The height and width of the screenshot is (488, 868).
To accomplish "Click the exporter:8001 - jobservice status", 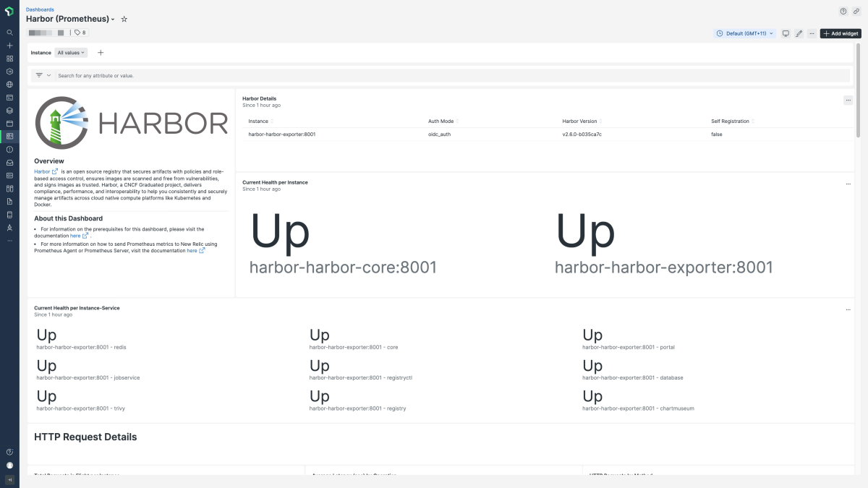I will tap(88, 369).
